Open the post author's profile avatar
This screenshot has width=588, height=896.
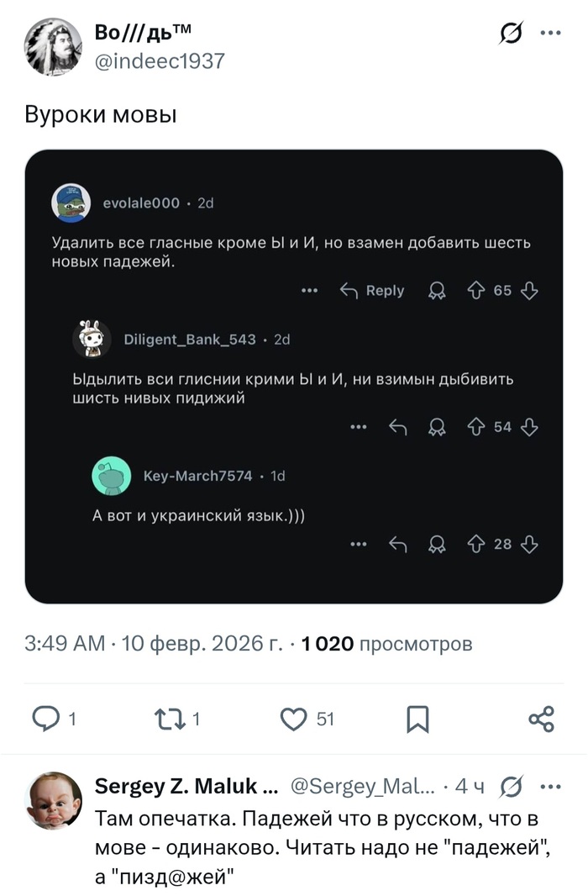[x=53, y=47]
